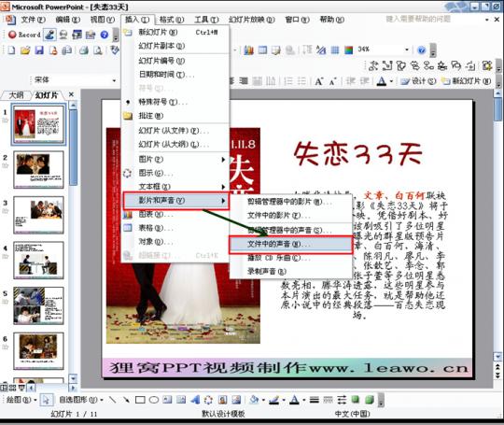
Task: Click the blue help icon on Record toolbar
Action: pos(105,35)
